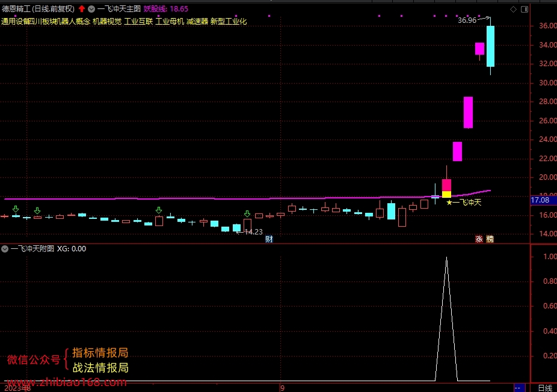Screen dimensions: 557x392
Task: Open the 四川板块 sector tag
Action: point(43,21)
